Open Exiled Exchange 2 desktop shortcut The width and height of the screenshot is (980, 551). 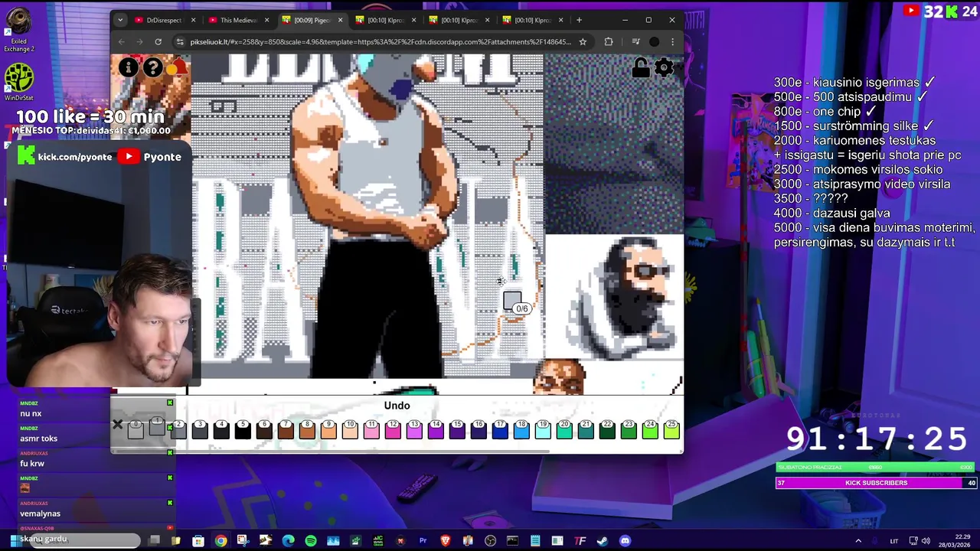(x=18, y=31)
